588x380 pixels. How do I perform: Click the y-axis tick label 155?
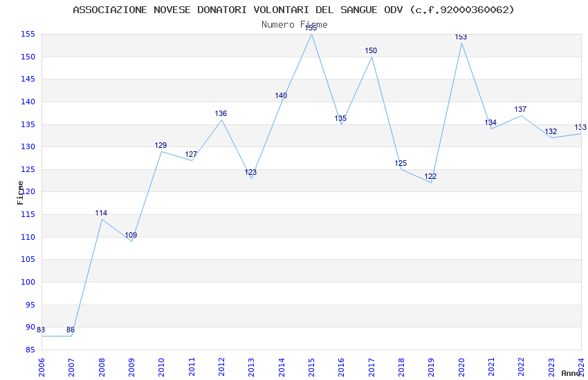point(28,34)
